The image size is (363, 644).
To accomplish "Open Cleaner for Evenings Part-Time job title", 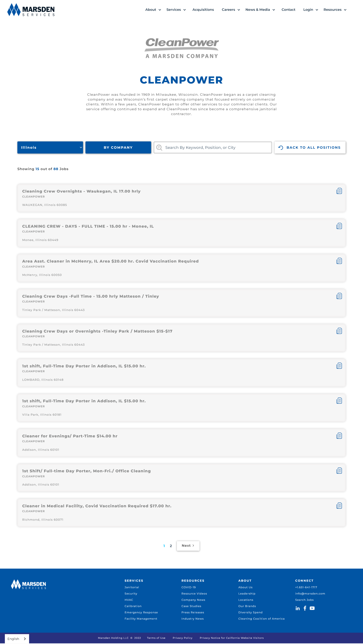I will click(x=70, y=436).
